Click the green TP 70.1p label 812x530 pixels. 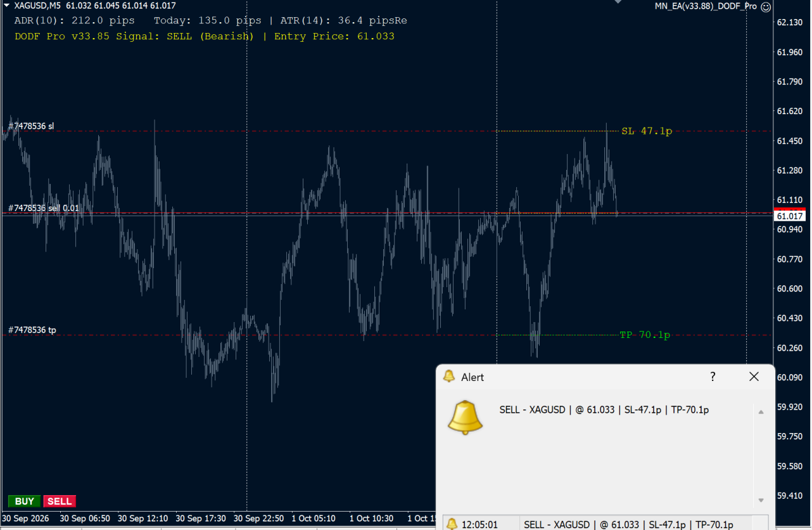click(645, 335)
